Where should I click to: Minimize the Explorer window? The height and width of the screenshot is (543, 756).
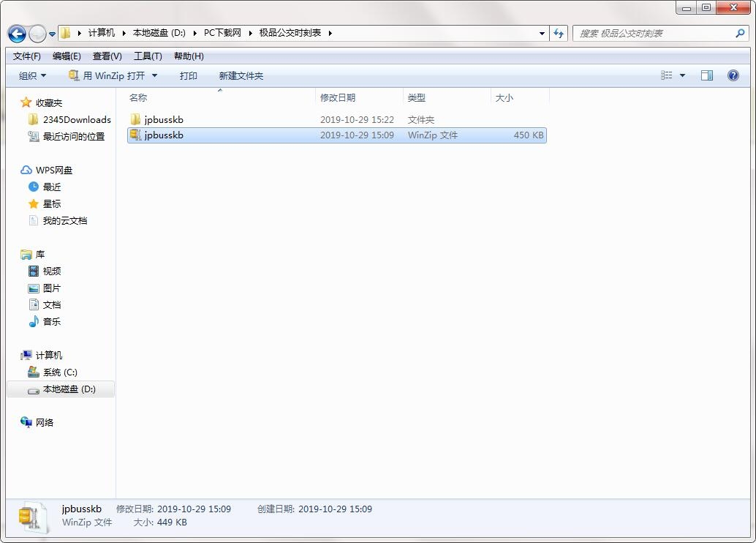686,8
